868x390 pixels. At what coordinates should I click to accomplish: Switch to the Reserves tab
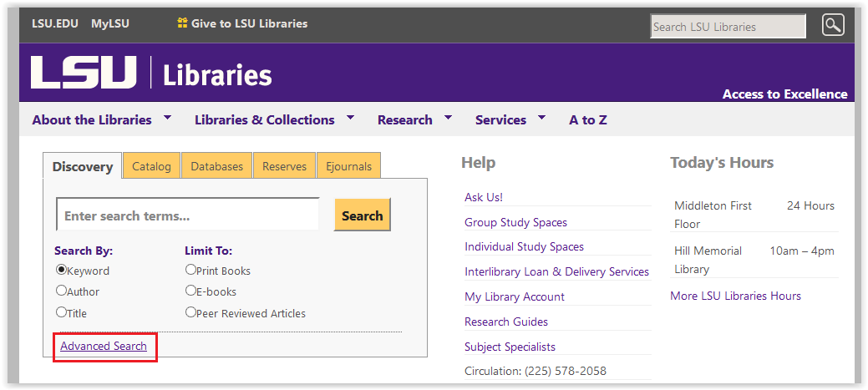pyautogui.click(x=285, y=166)
